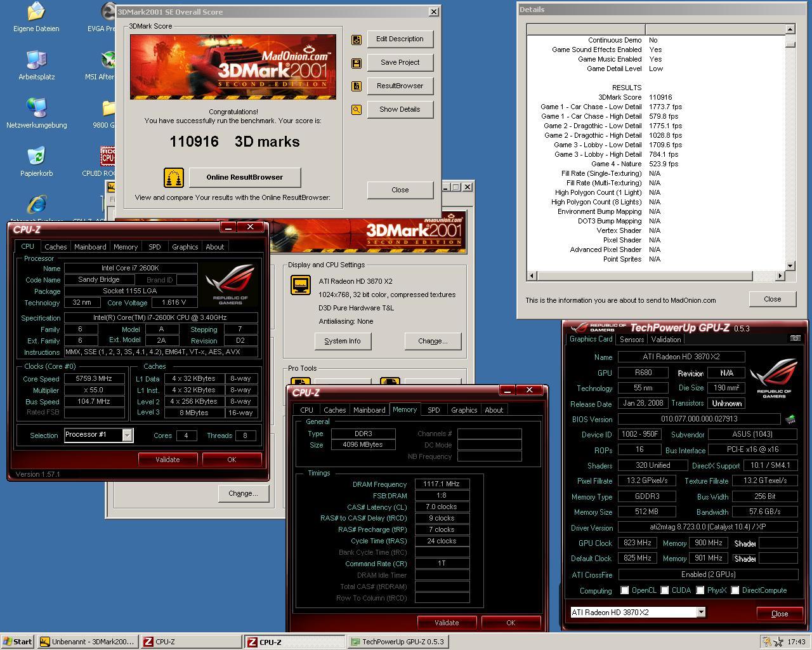The width and height of the screenshot is (812, 650).
Task: Open the SPD tab in CPU-Z Memory window
Action: (434, 410)
